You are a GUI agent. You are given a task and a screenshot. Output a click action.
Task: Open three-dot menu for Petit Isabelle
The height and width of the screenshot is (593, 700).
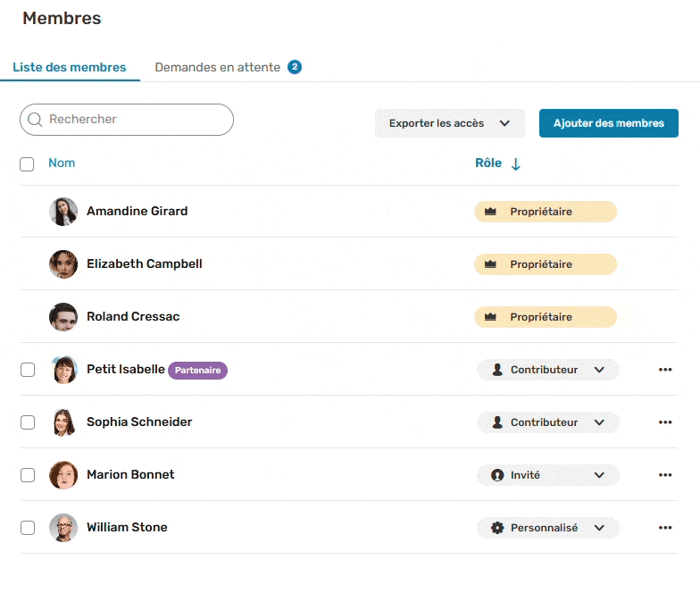pos(664,370)
